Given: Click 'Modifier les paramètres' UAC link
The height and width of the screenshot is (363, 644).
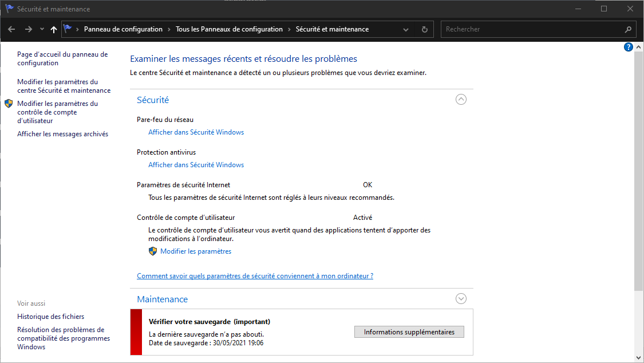Looking at the screenshot, I should coord(196,251).
